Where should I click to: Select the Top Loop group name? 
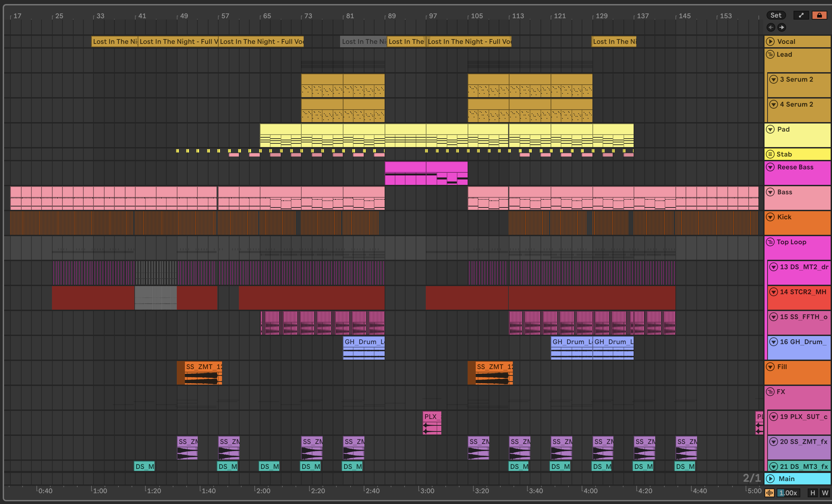pyautogui.click(x=791, y=242)
